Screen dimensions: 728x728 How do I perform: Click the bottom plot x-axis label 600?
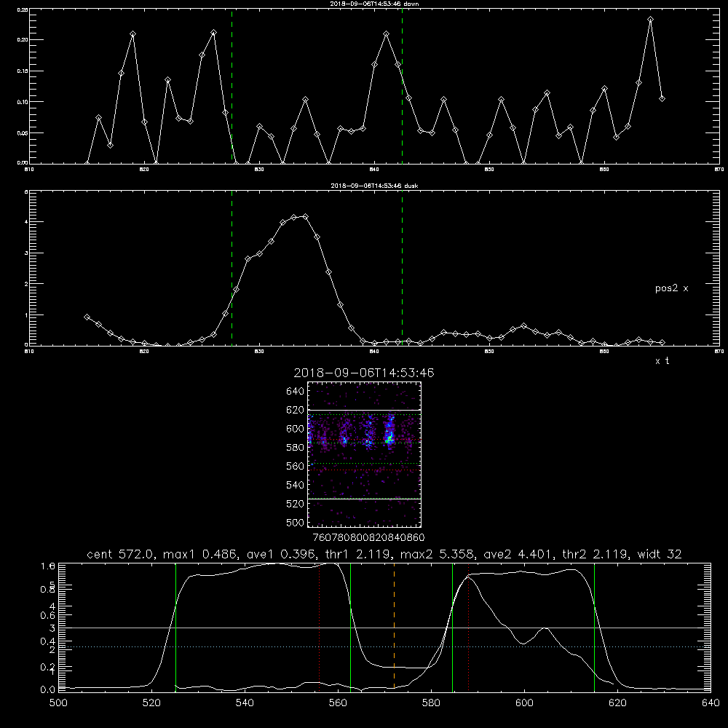[x=525, y=703]
